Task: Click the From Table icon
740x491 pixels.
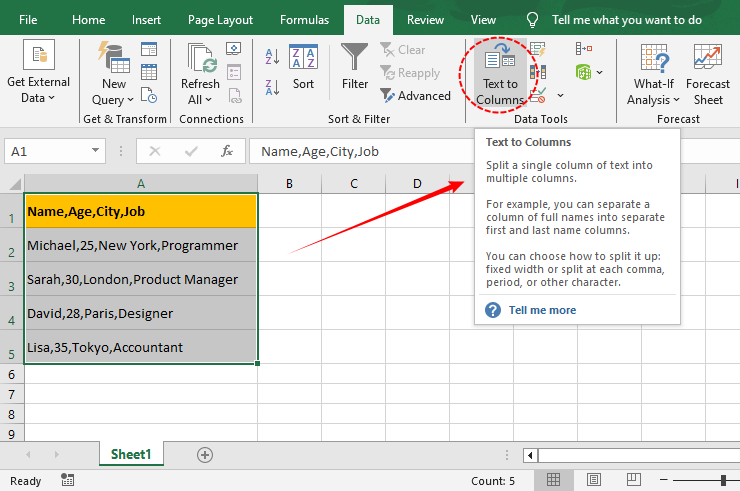Action: click(x=149, y=72)
